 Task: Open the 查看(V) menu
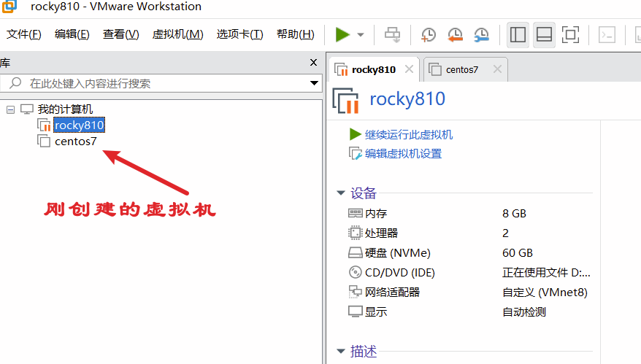pyautogui.click(x=121, y=34)
